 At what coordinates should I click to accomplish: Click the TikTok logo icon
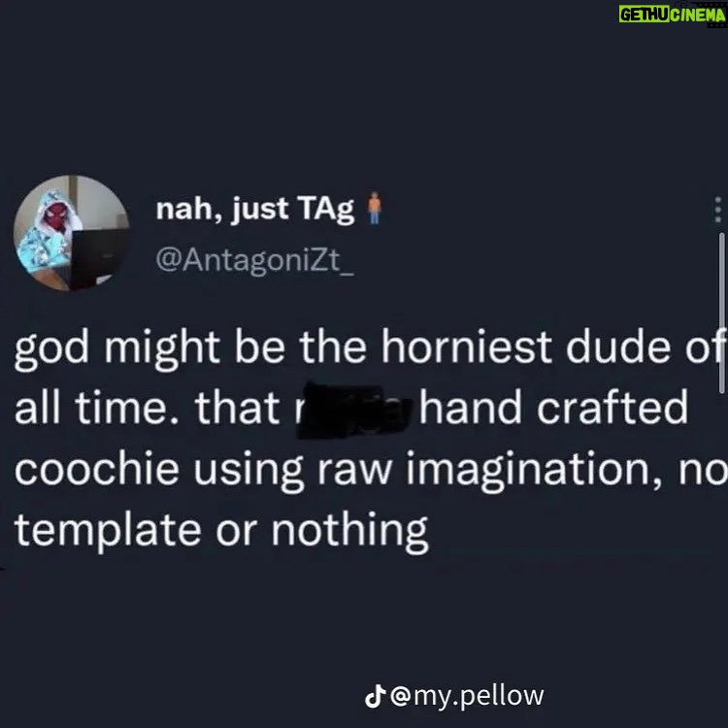(375, 696)
